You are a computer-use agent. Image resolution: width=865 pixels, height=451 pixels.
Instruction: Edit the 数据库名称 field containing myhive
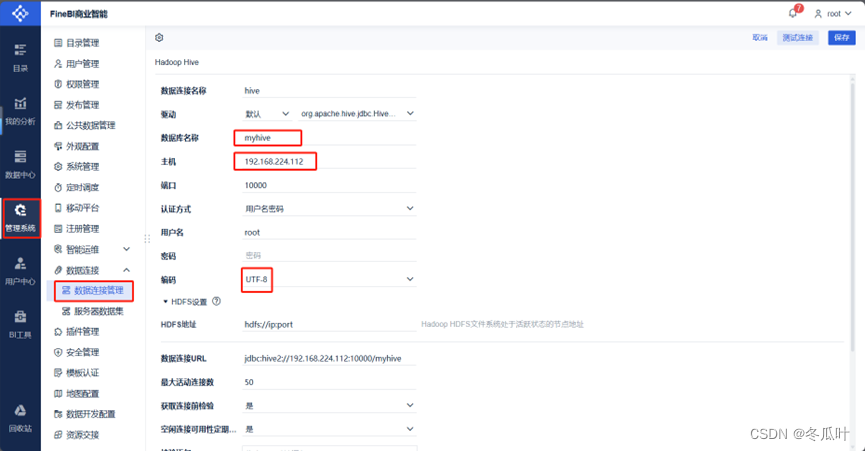tap(329, 138)
